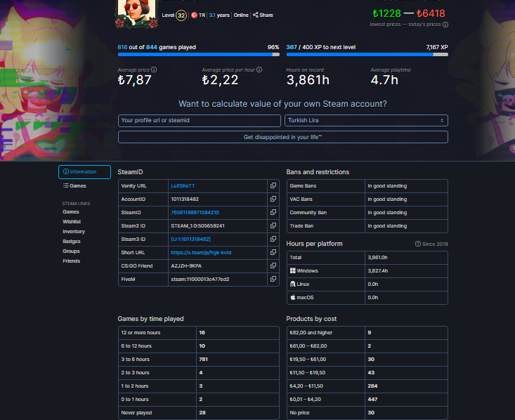The width and height of the screenshot is (515, 420).
Task: Focus the profile url or steamid field
Action: point(200,121)
